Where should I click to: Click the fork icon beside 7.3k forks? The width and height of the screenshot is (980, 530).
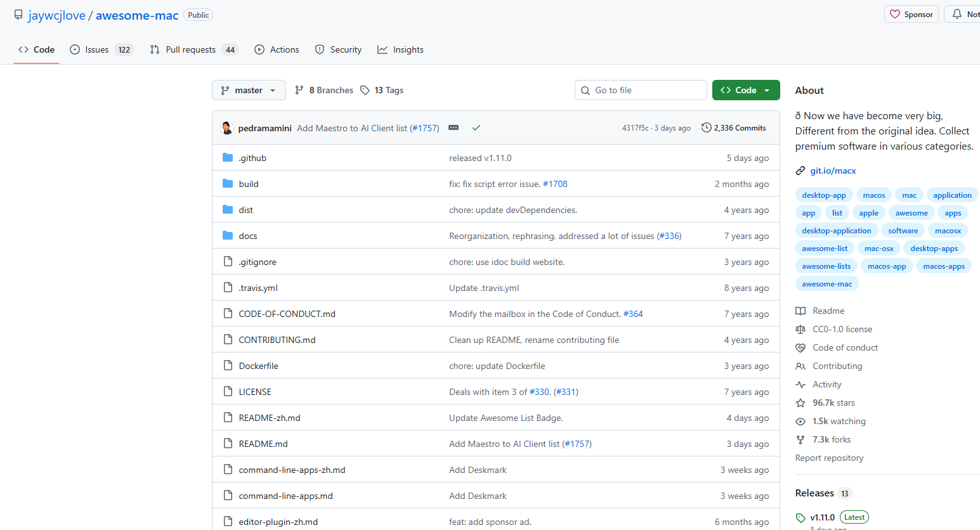(800, 439)
